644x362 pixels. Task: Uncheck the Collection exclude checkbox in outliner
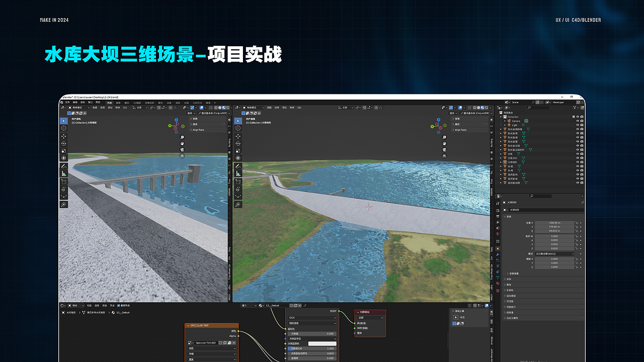[x=574, y=117]
